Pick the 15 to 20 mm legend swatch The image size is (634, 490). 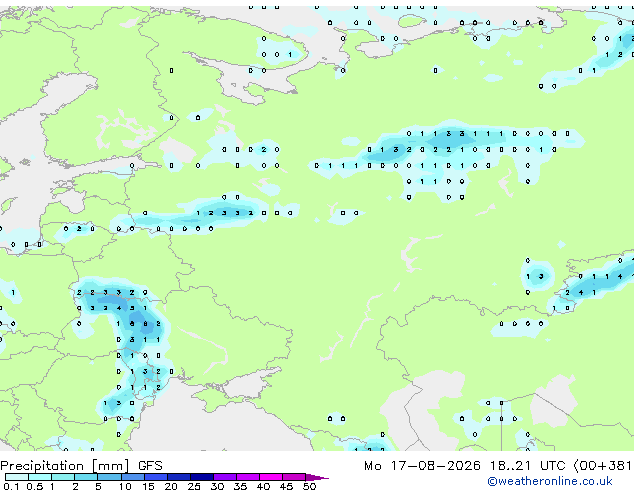click(156, 477)
